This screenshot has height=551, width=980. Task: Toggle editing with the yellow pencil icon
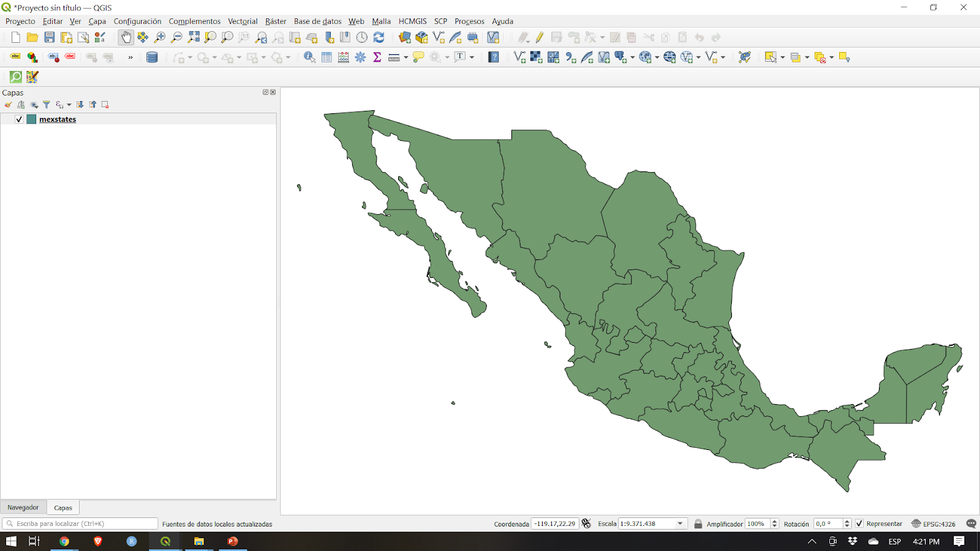point(540,37)
